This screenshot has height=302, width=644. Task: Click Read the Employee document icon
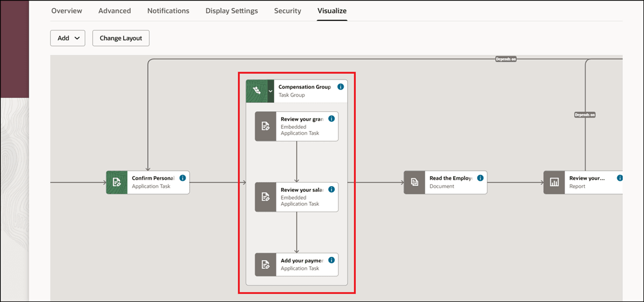click(415, 182)
